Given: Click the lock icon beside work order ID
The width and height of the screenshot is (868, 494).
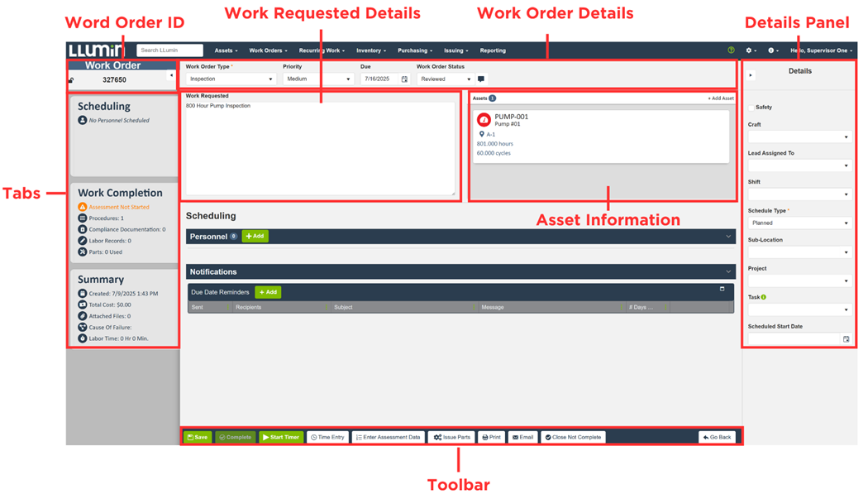Looking at the screenshot, I should [72, 80].
